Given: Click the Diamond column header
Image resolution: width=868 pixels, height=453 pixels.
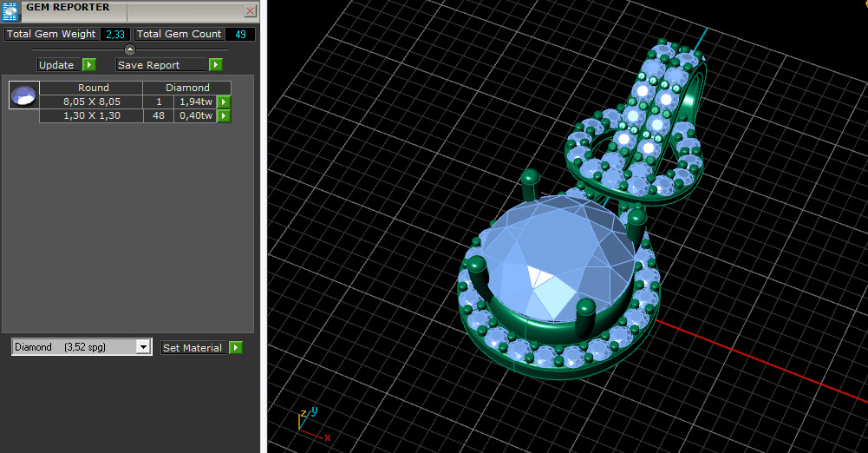Looking at the screenshot, I should tap(187, 88).
